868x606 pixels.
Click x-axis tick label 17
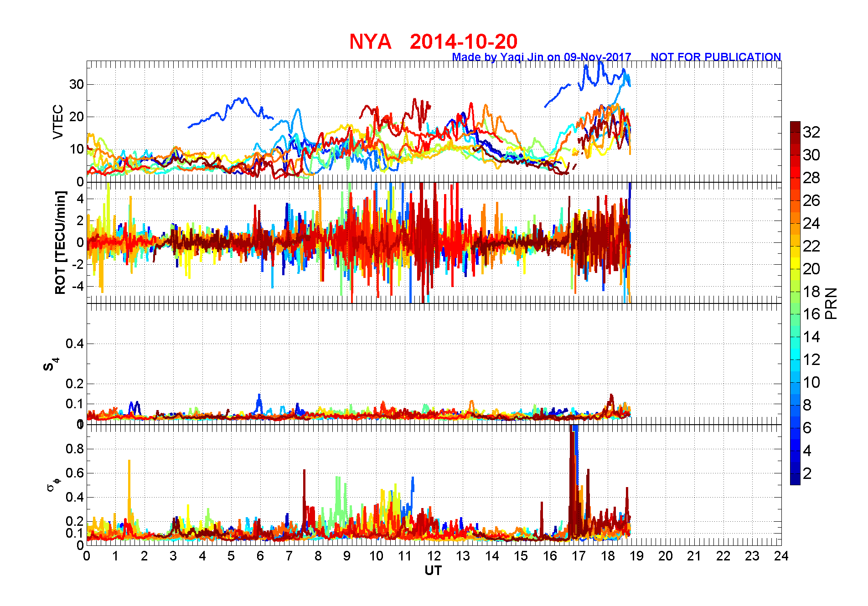coord(579,556)
